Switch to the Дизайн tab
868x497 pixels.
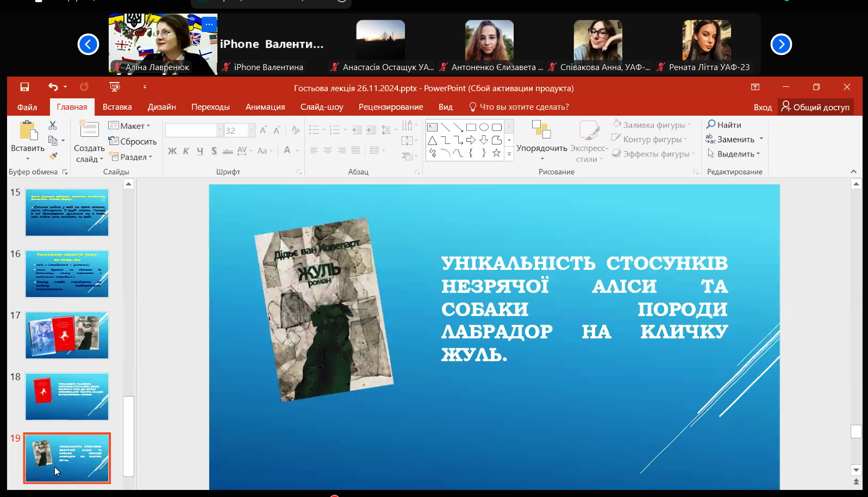pyautogui.click(x=161, y=107)
